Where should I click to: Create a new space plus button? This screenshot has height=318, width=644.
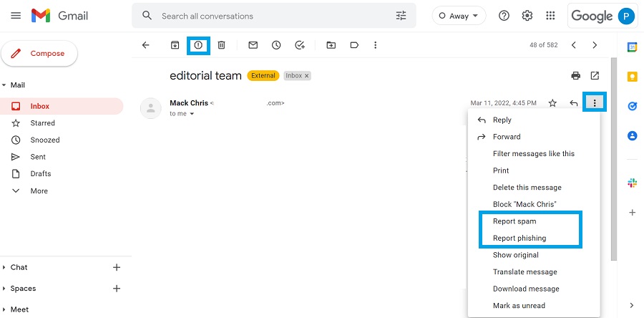(117, 289)
